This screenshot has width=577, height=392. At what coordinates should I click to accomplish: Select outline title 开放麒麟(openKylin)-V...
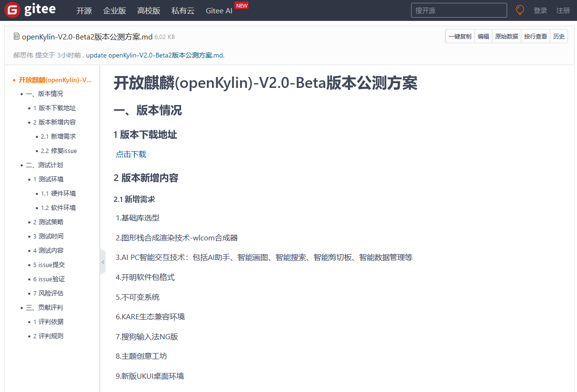tap(55, 80)
